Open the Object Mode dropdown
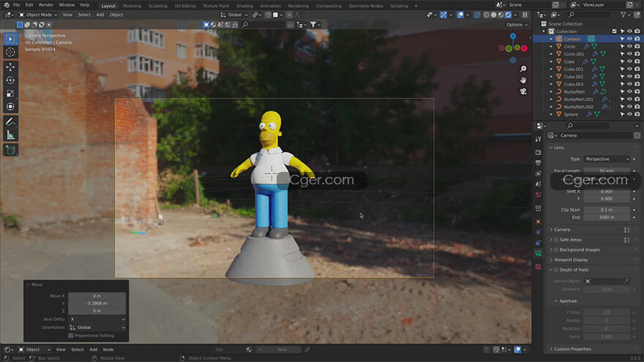644x362 pixels. coord(38,15)
